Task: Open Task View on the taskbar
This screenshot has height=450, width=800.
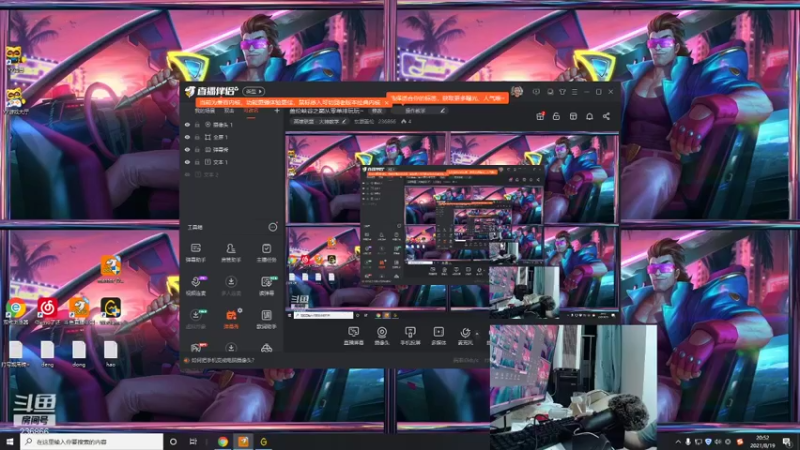Action: (193, 442)
